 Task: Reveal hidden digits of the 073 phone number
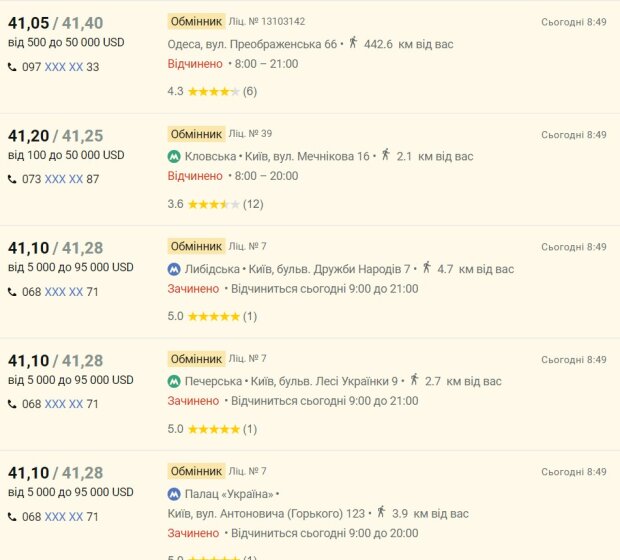(64, 179)
